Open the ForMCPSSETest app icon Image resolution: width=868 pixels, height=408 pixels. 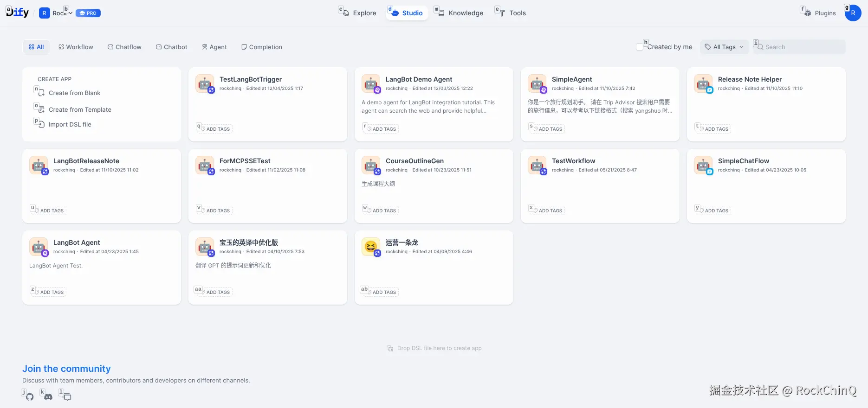[205, 166]
